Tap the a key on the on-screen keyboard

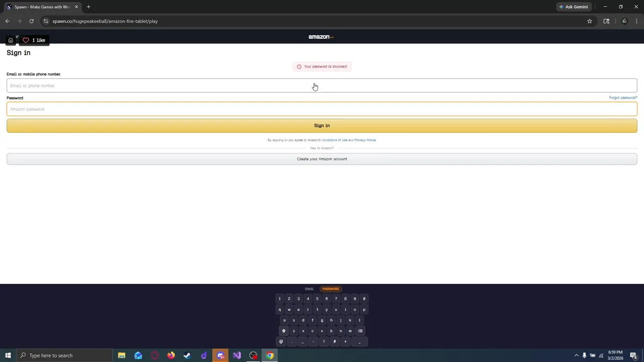[x=284, y=320]
